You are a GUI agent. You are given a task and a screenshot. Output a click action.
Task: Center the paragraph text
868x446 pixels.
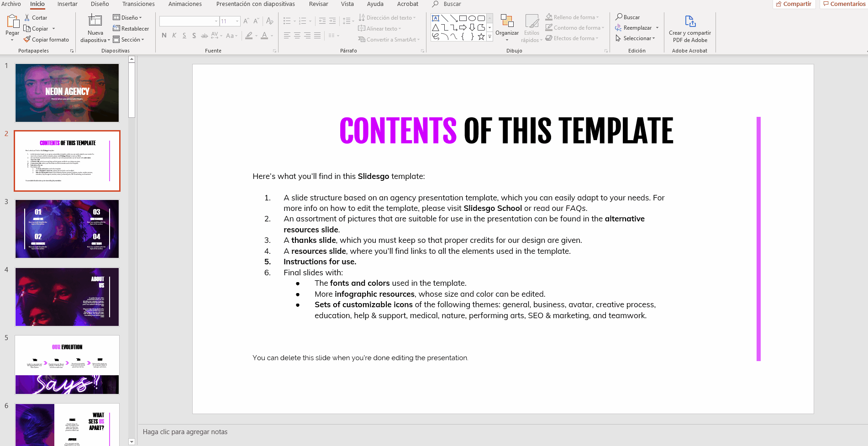(x=297, y=36)
